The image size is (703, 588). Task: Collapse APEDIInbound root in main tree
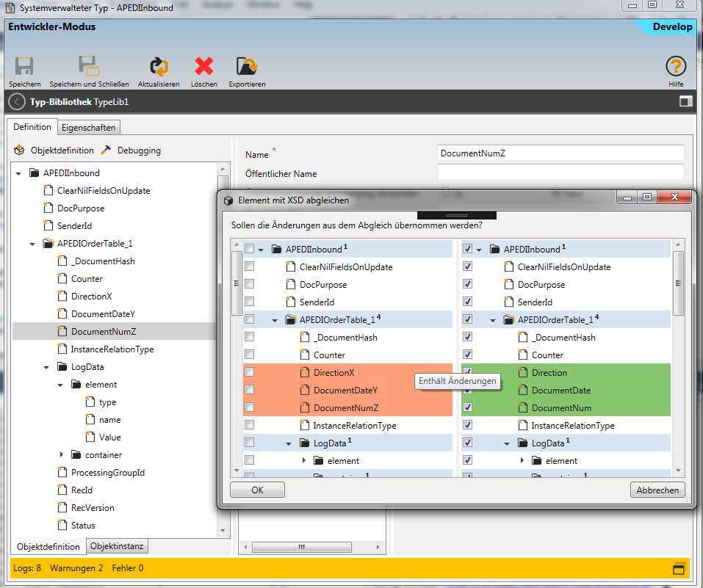tap(18, 173)
